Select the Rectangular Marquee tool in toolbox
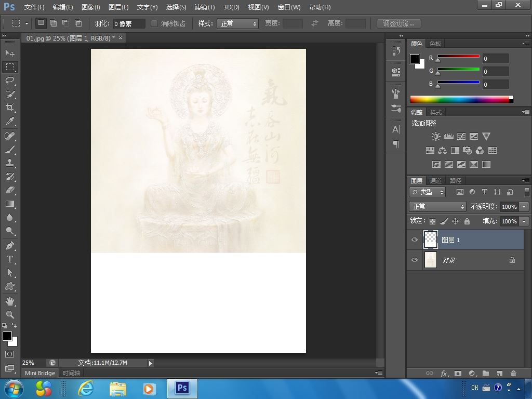Viewport: 532px width, 399px height. (x=10, y=67)
